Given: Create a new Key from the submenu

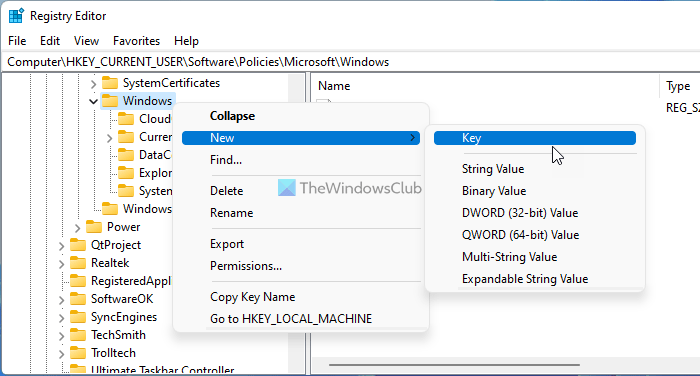Looking at the screenshot, I should [535, 138].
